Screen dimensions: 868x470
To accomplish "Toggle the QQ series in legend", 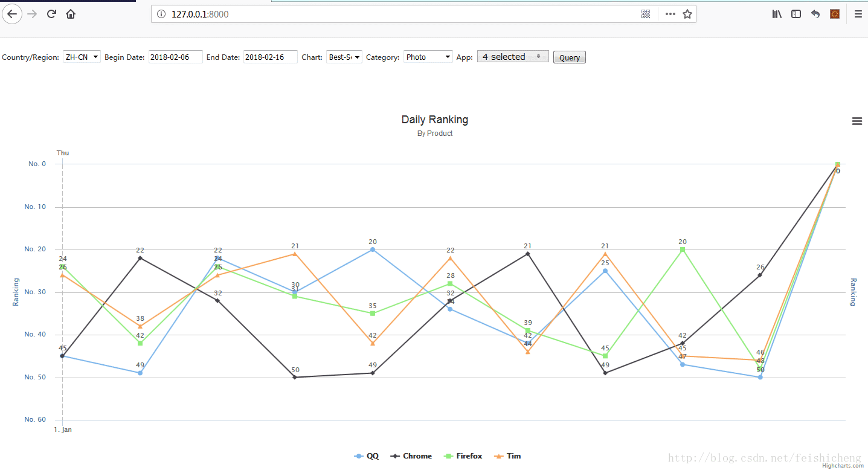I will tap(367, 456).
